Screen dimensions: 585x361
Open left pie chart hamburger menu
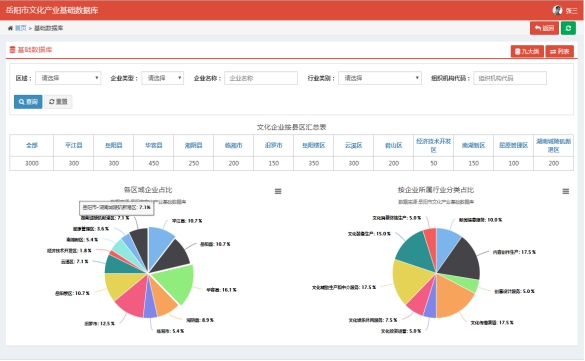tap(278, 191)
